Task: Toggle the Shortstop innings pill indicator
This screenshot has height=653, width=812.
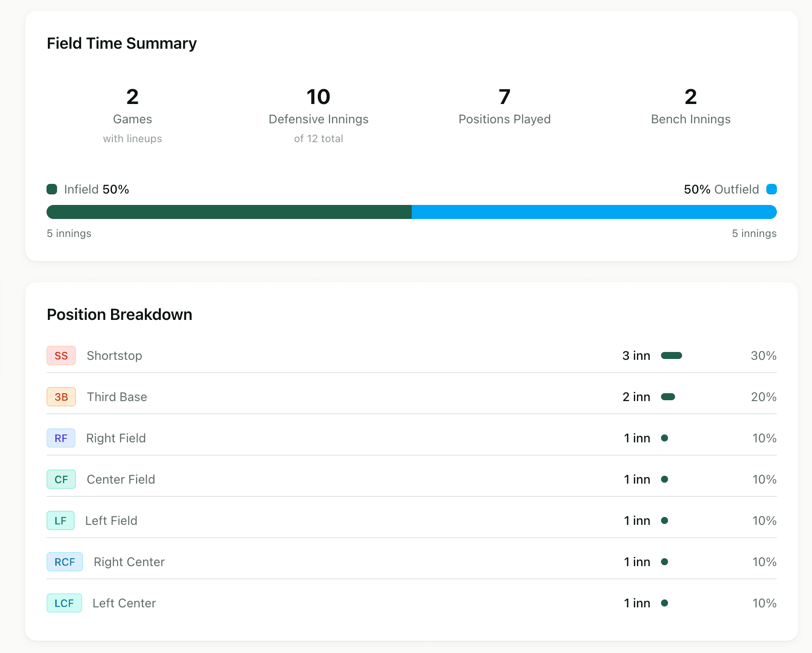Action: pos(672,355)
